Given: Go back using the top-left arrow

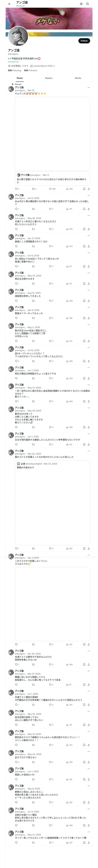Looking at the screenshot, I should point(9,4).
